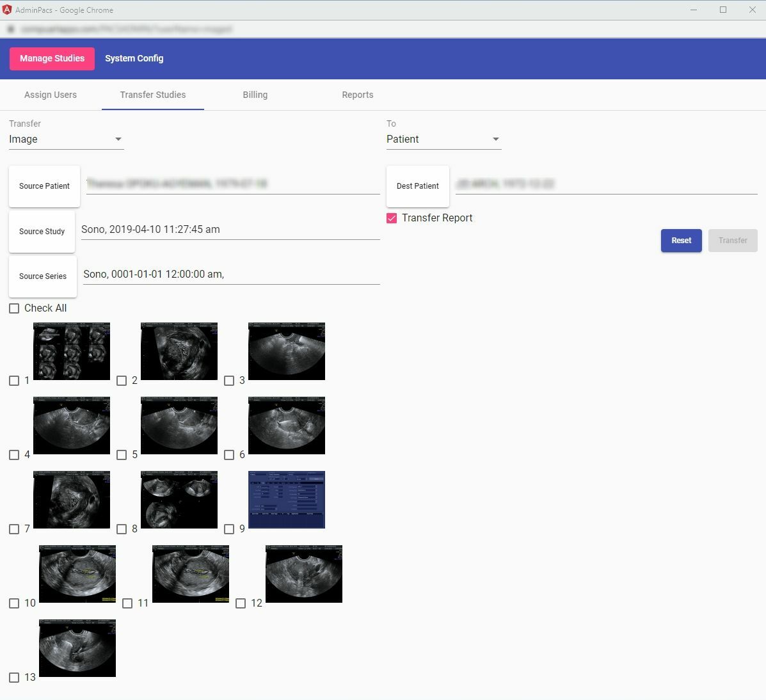Tick the checkbox for image 12
766x700 pixels.
241,603
